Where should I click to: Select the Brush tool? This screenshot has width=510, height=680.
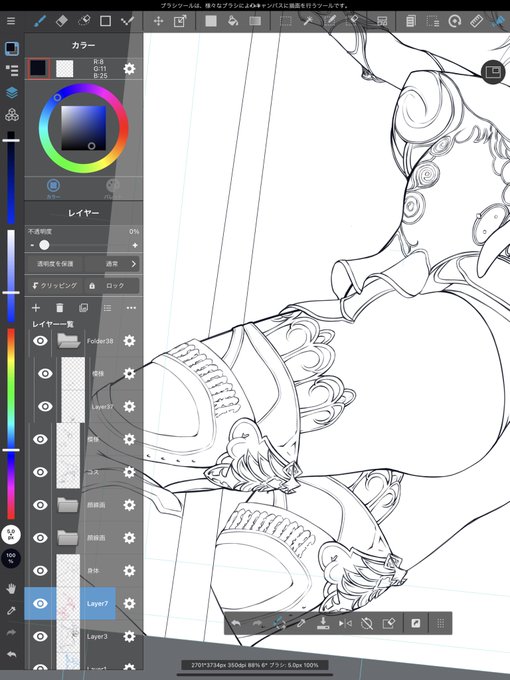point(40,21)
